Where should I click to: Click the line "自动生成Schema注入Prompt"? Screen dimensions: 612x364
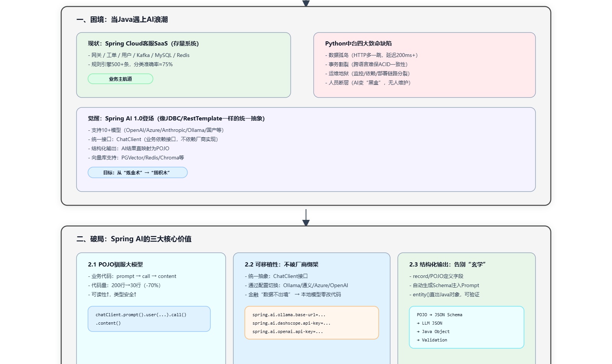click(x=444, y=285)
